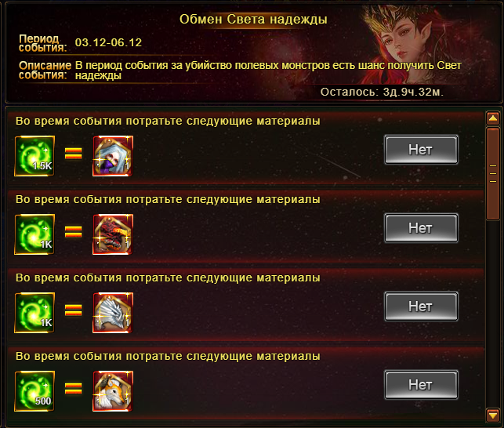Select the white dragon mount reward icon

click(113, 313)
